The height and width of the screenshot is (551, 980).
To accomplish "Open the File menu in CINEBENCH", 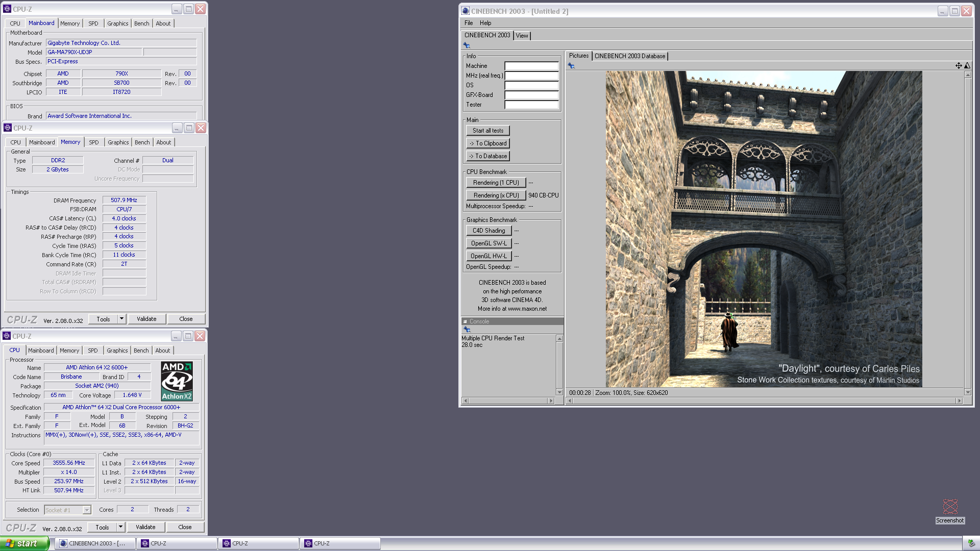I will [469, 23].
